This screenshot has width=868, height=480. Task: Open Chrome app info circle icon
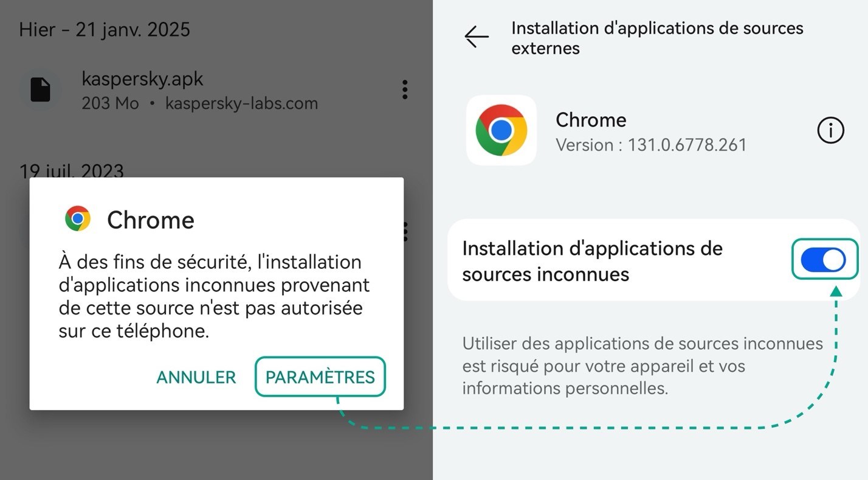(830, 131)
